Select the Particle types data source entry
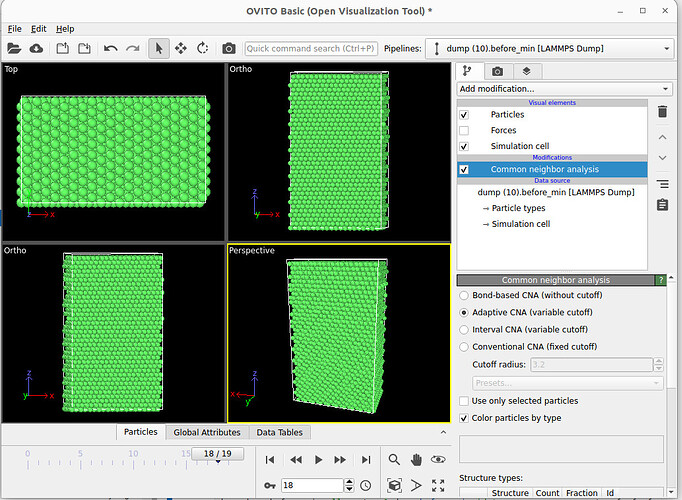This screenshot has height=500, width=682. 518,208
